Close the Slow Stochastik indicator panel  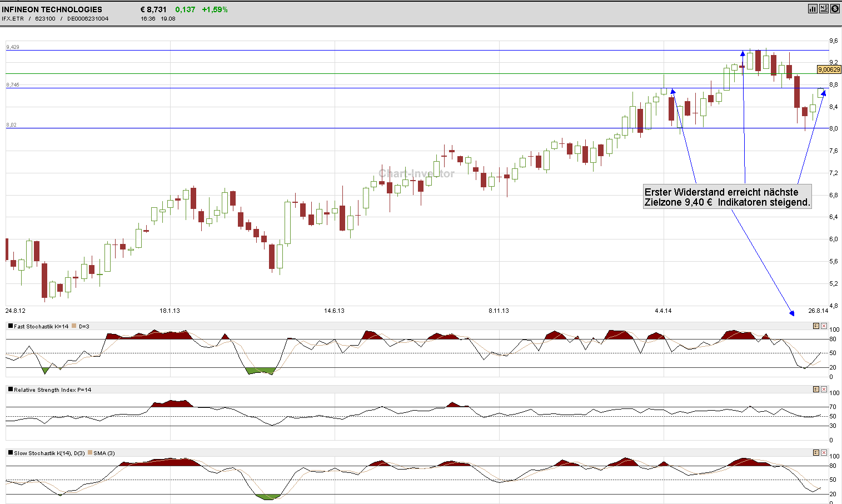coord(824,452)
